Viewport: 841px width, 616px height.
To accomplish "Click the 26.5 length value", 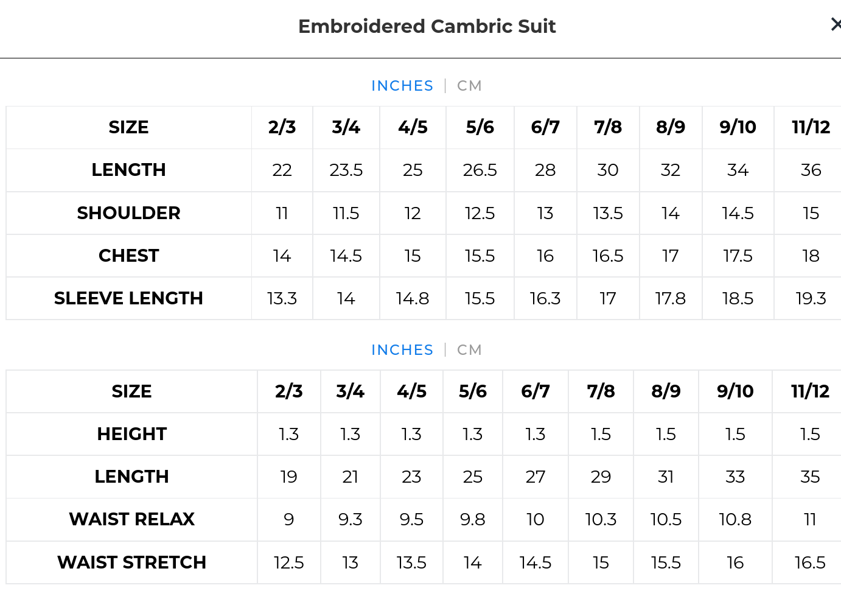I will click(480, 170).
